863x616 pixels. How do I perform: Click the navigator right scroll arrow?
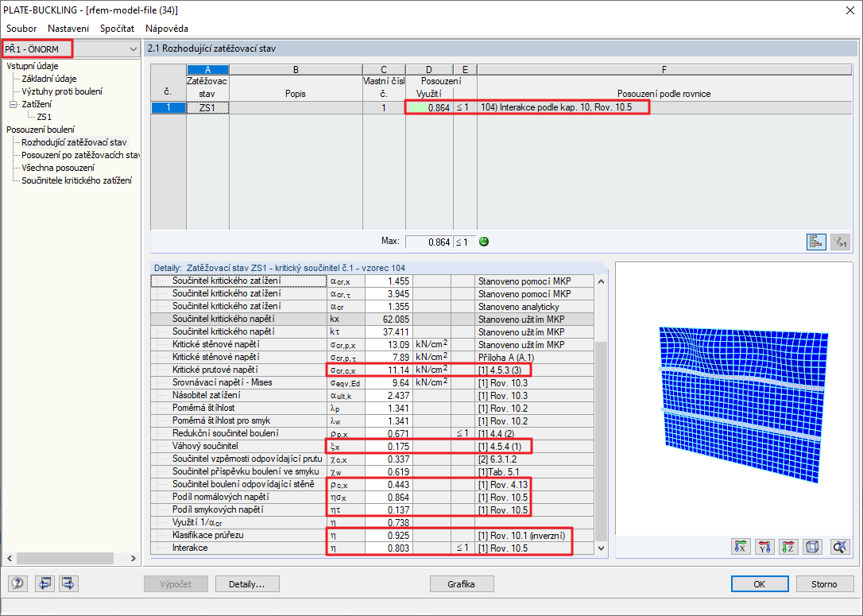pos(134,558)
